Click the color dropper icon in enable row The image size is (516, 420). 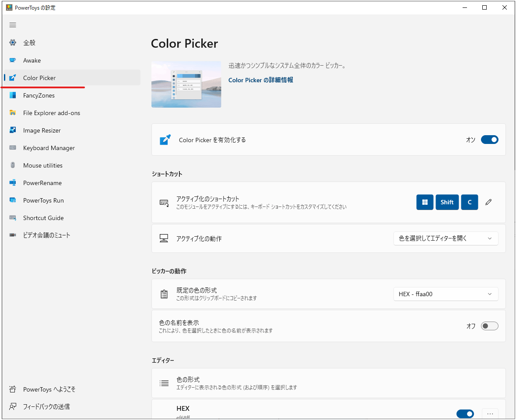(x=165, y=140)
